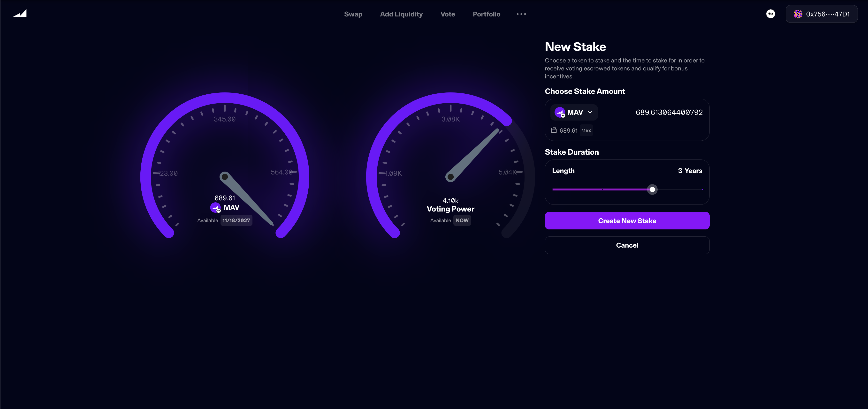Screen dimensions: 868x409
Task: Click the 11/18/2027 available date badge
Action: click(x=236, y=220)
